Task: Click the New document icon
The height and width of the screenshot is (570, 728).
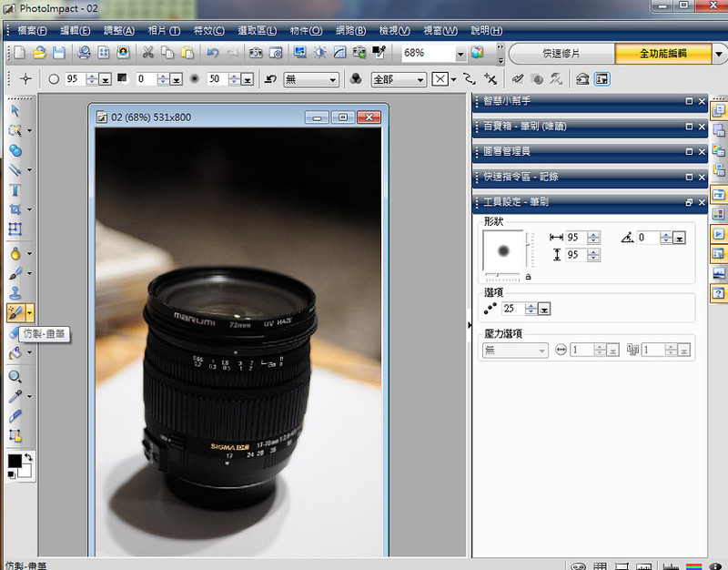Action: click(19, 53)
